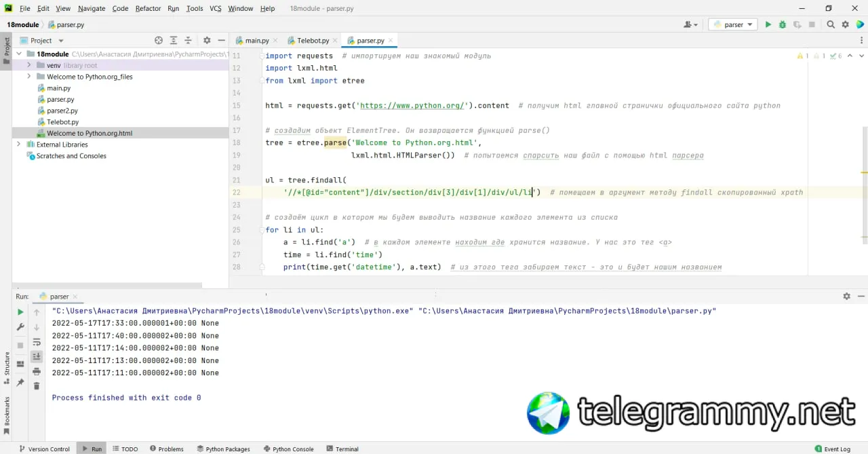Viewport: 868px width, 454px height.
Task: Open the Navigate menu
Action: (x=92, y=8)
